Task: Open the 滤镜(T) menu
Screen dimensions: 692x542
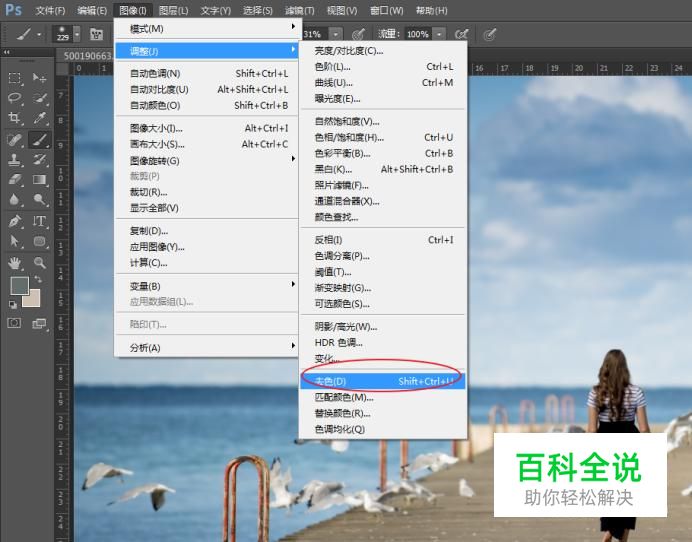Action: pos(299,10)
